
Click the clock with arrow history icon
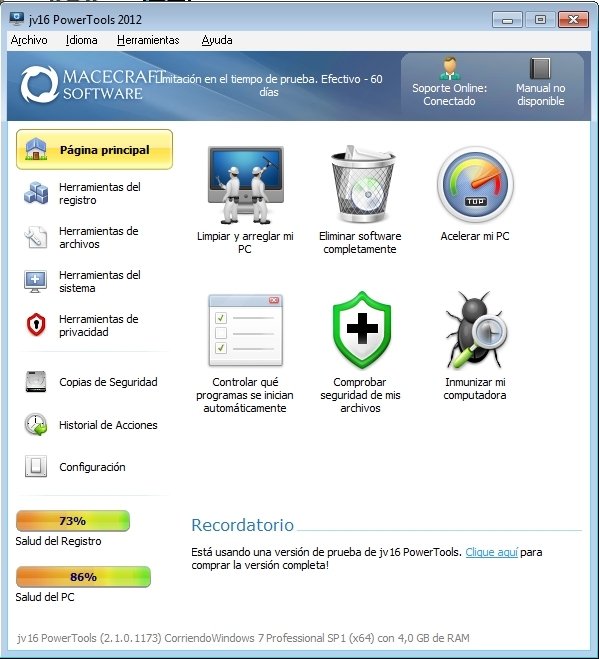36,424
